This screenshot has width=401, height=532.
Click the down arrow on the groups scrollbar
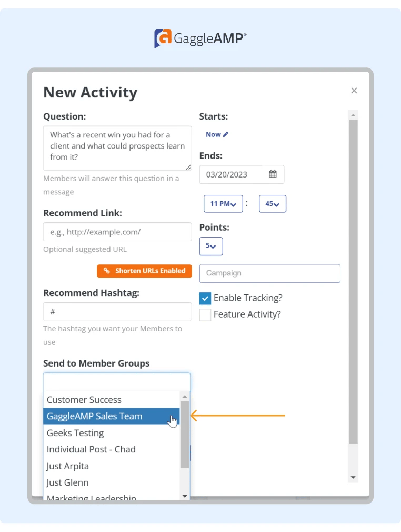[x=185, y=496]
